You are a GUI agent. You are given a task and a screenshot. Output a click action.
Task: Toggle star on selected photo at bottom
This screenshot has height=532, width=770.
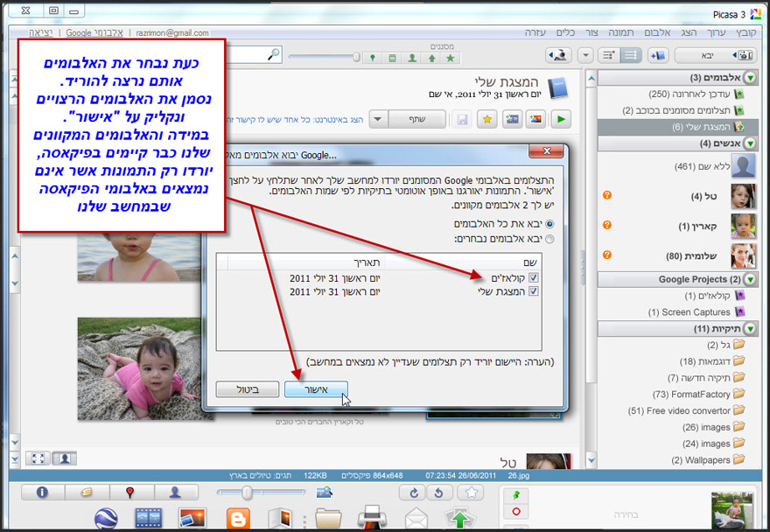point(471,493)
